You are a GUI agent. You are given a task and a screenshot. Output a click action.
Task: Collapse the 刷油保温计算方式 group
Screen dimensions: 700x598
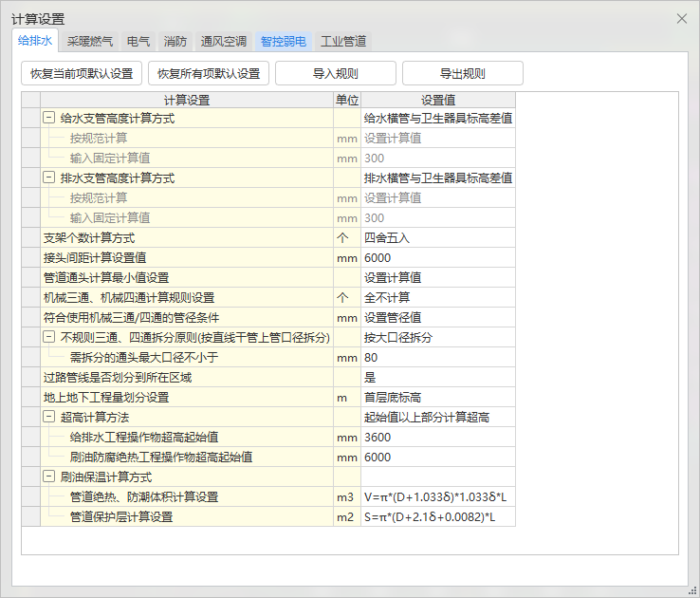tap(48, 477)
